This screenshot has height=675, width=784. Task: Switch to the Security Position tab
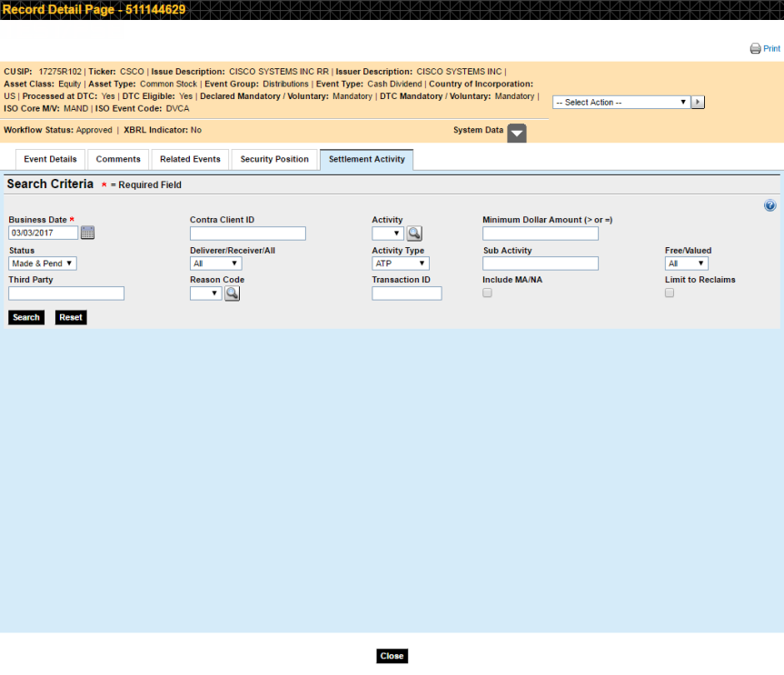coord(274,160)
